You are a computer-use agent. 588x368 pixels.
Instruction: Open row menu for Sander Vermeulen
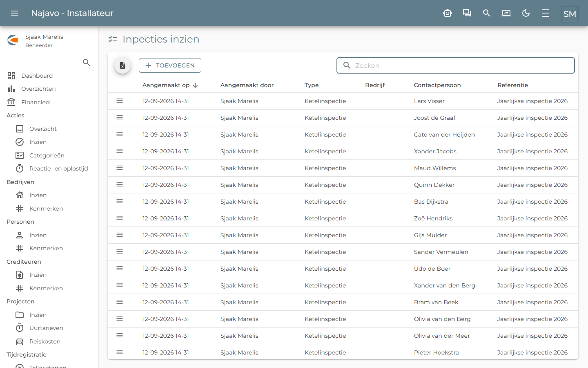tap(120, 251)
